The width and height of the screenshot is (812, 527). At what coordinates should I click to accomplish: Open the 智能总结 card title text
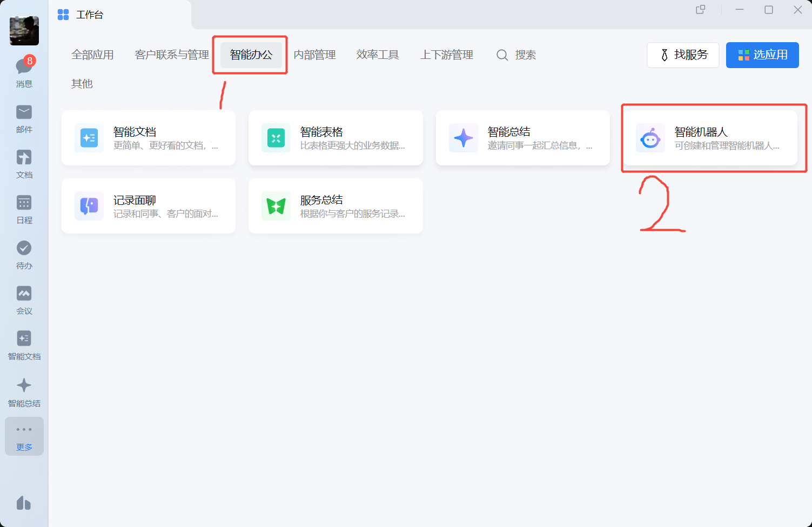click(x=509, y=132)
